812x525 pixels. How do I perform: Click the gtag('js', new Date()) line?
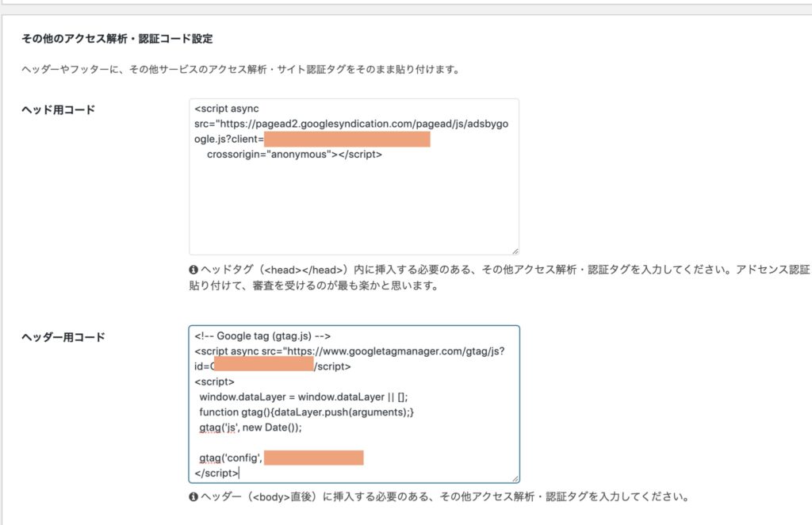(251, 427)
